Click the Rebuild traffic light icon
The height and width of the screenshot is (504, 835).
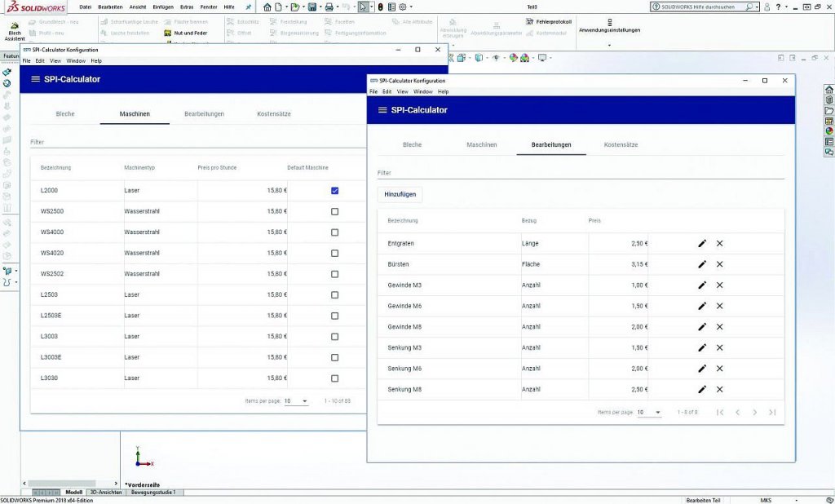tap(380, 7)
